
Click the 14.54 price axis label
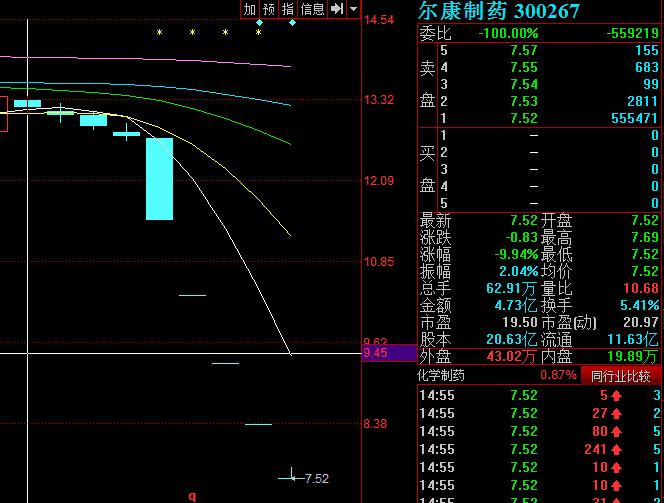click(379, 19)
